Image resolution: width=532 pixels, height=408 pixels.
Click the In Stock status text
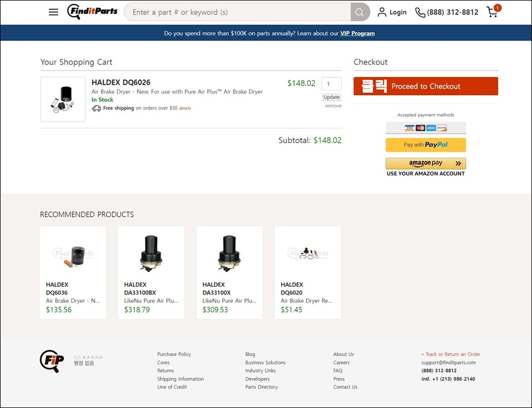(x=103, y=100)
